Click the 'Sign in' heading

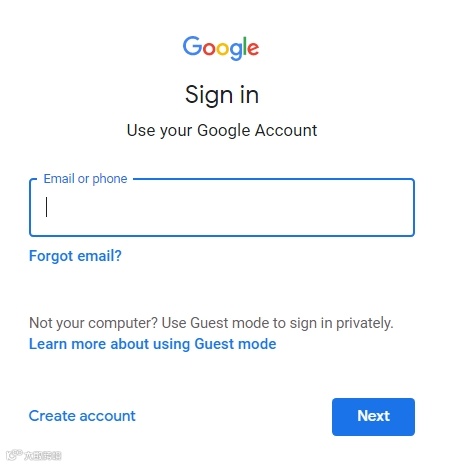(222, 95)
